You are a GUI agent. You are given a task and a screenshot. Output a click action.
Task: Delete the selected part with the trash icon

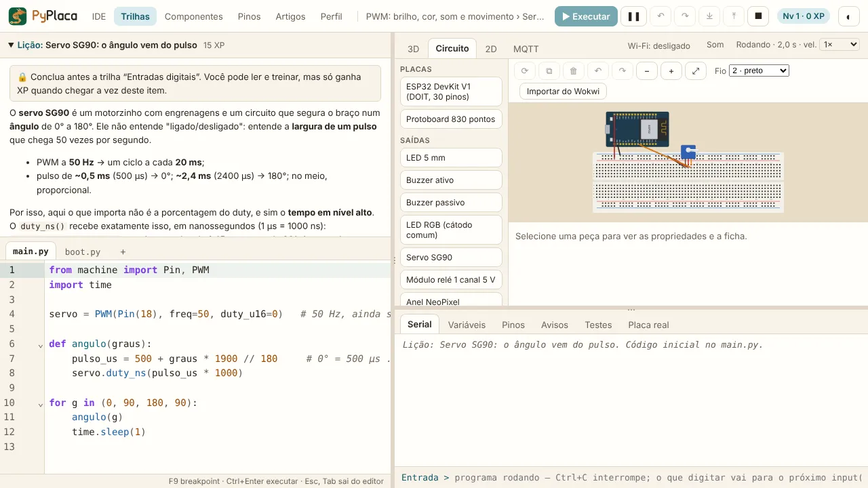(574, 70)
